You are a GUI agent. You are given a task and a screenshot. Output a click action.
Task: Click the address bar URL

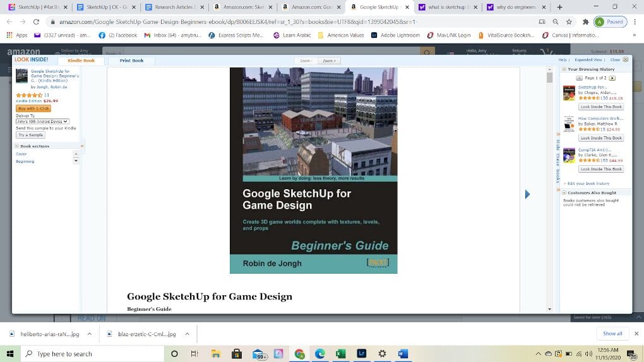click(x=238, y=21)
